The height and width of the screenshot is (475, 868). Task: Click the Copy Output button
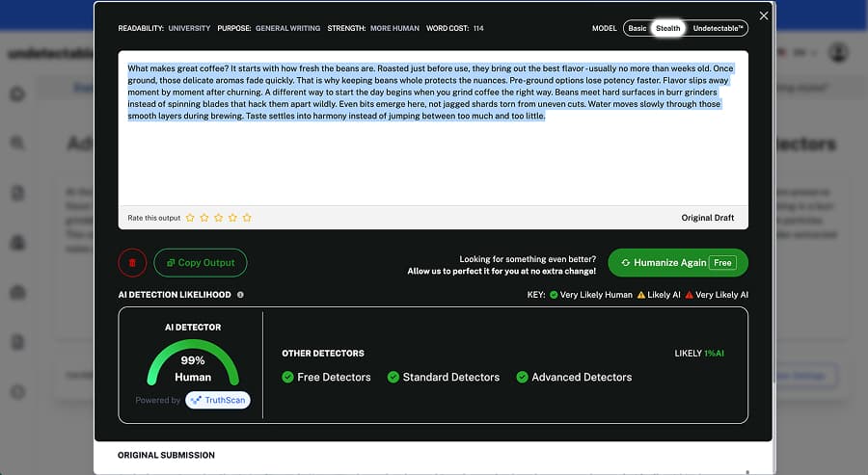coord(201,262)
